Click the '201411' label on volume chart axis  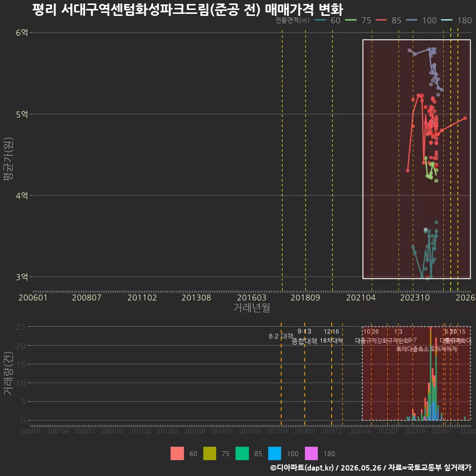[221, 431]
